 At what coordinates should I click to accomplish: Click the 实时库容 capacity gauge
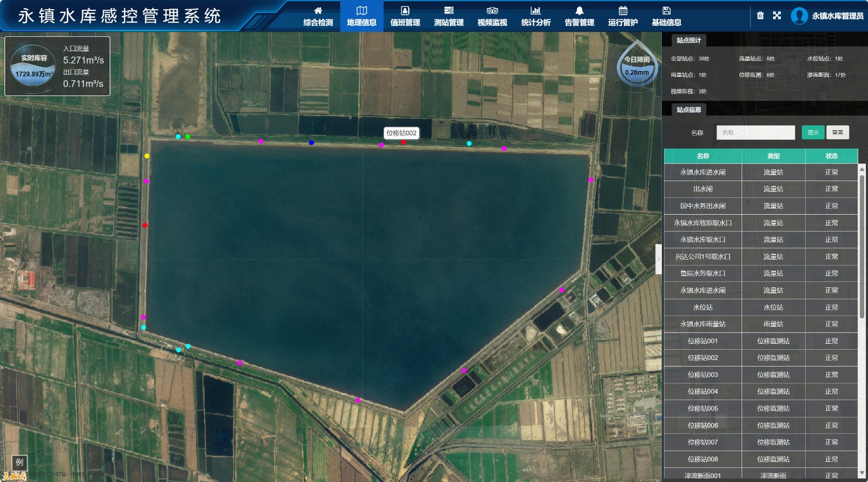tap(33, 66)
